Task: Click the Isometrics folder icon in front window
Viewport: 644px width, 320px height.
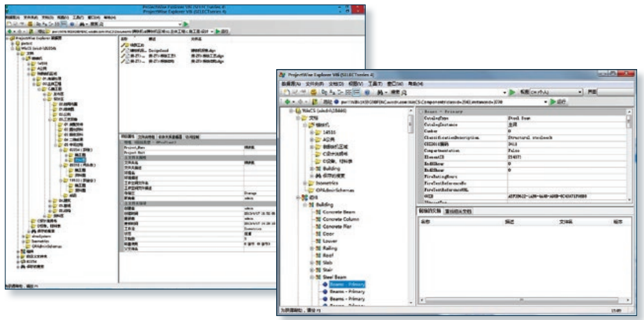Action: pos(311,183)
